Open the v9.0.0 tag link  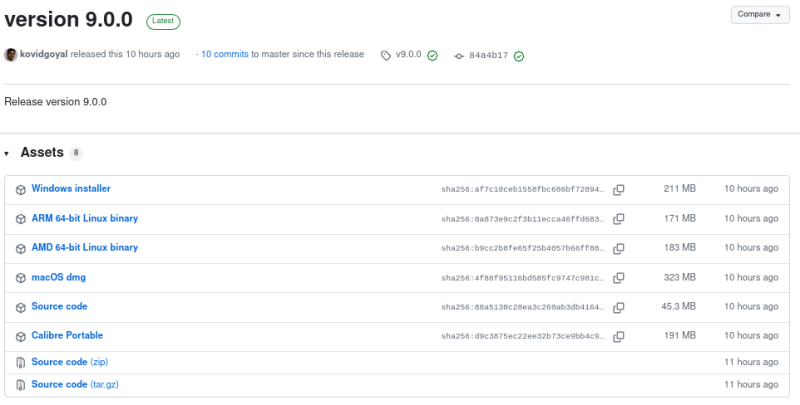pyautogui.click(x=408, y=54)
